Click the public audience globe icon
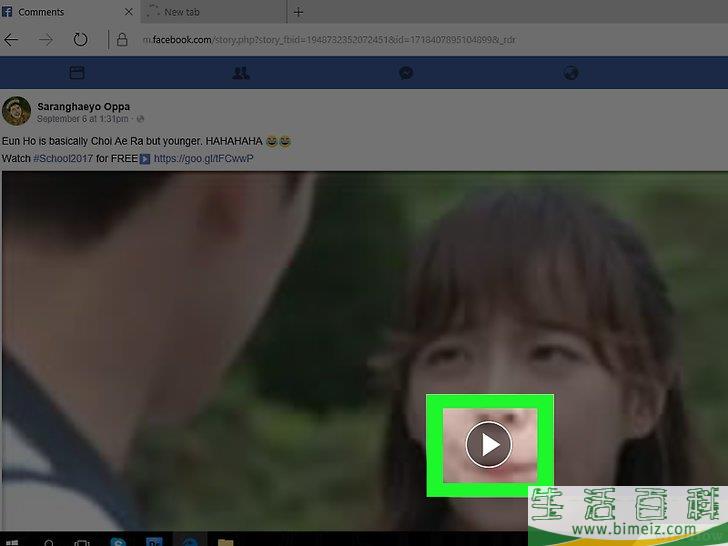728x546 pixels. tap(140, 119)
